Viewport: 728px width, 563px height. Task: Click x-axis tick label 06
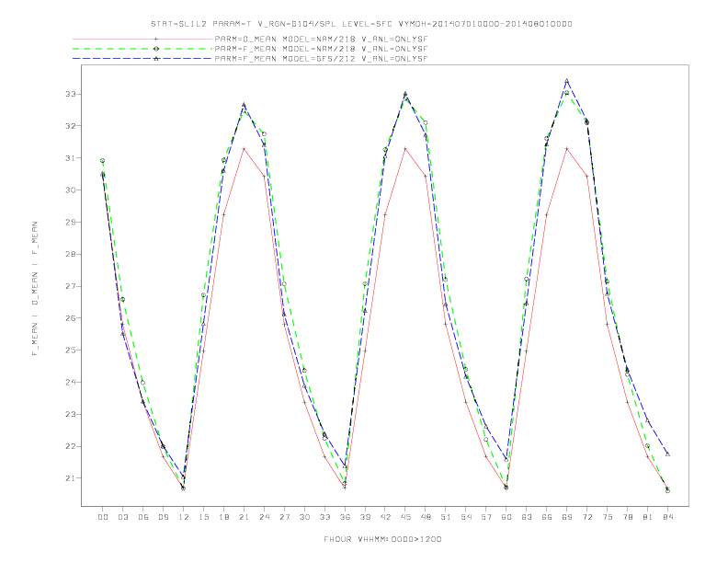coord(143,517)
